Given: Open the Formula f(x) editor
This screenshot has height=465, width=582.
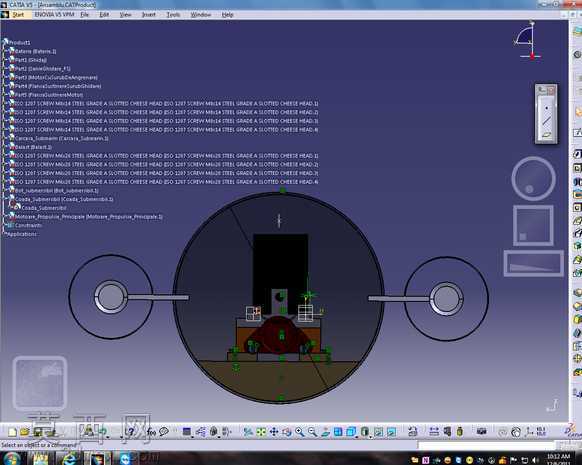Looking at the screenshot, I should tap(151, 432).
